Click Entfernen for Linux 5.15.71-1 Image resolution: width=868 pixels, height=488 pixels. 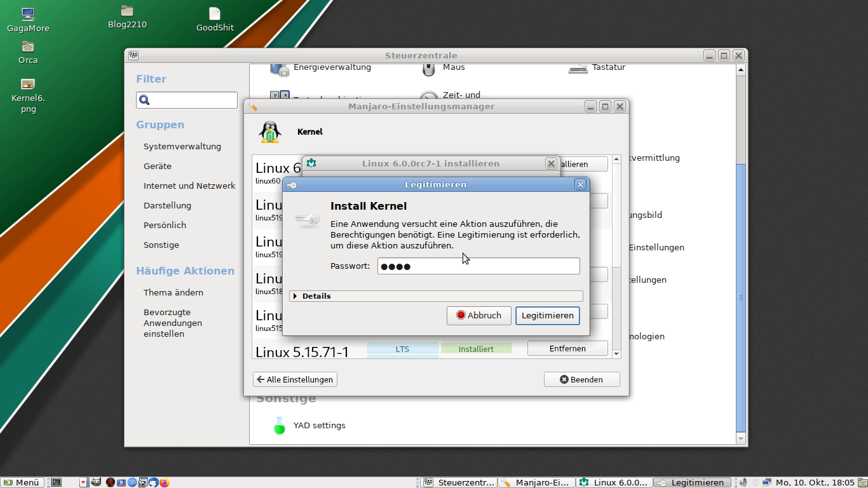[567, 348]
